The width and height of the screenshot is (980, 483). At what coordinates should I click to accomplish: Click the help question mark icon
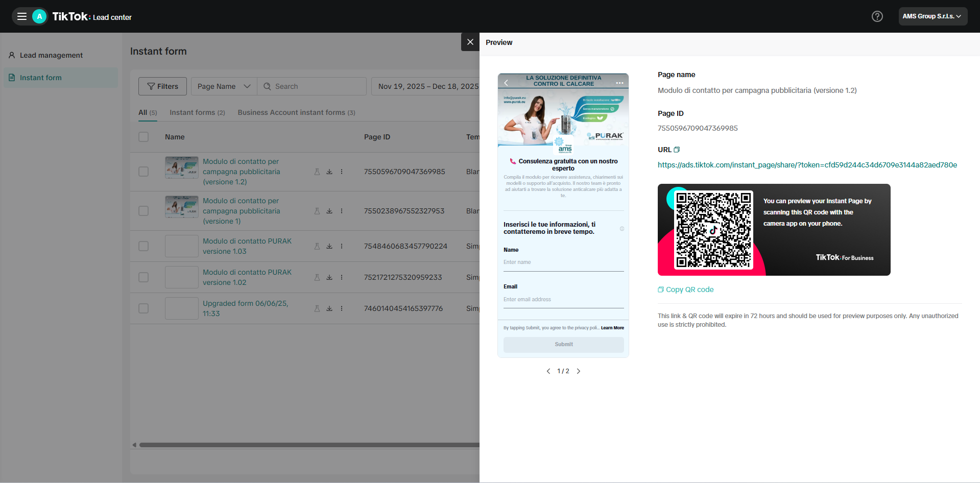pos(877,16)
